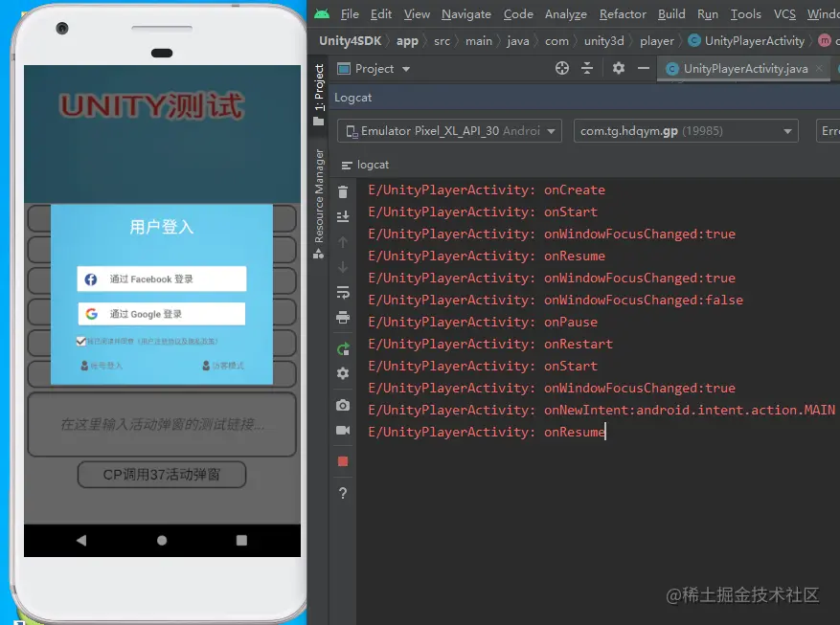840x625 pixels.
Task: Click the Android Studio logo icon
Action: tap(322, 14)
